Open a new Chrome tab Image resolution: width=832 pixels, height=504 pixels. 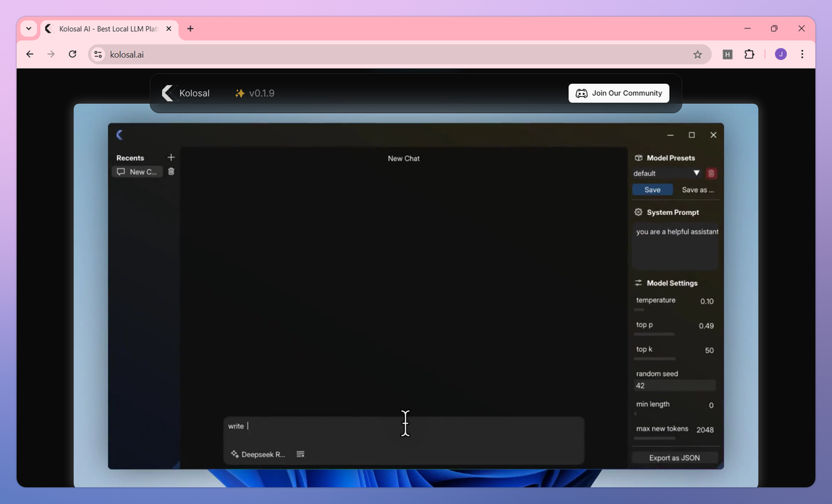191,29
